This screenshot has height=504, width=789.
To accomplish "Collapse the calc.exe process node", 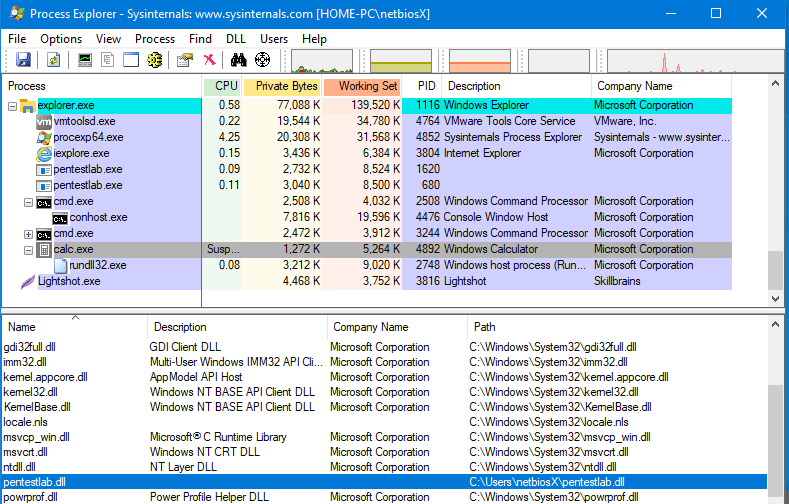I will tap(28, 249).
